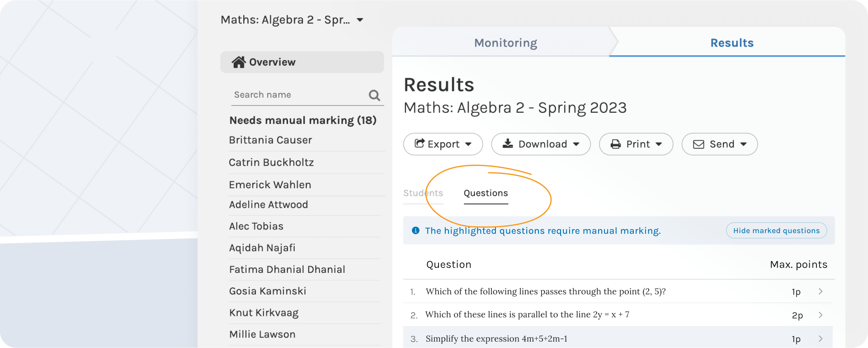Click Hide marked questions
The width and height of the screenshot is (868, 348).
776,230
